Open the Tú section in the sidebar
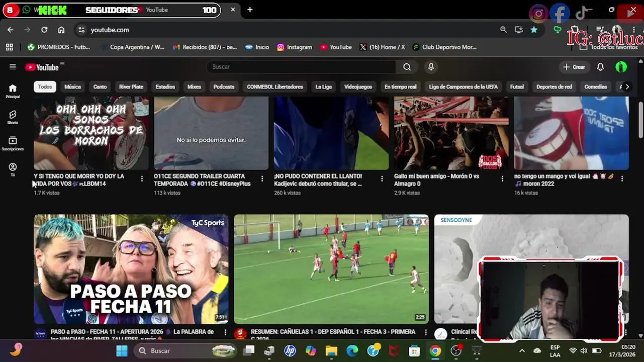The width and height of the screenshot is (644, 362). point(13,169)
